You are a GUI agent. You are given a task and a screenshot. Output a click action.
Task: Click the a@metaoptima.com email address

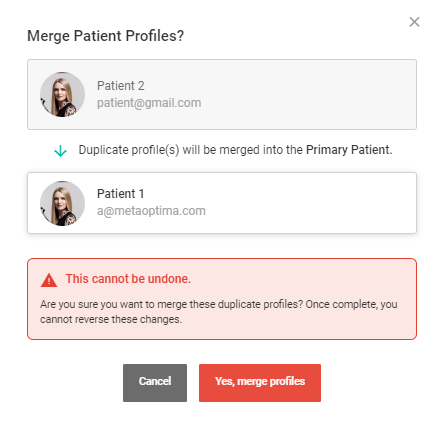pyautogui.click(x=151, y=211)
